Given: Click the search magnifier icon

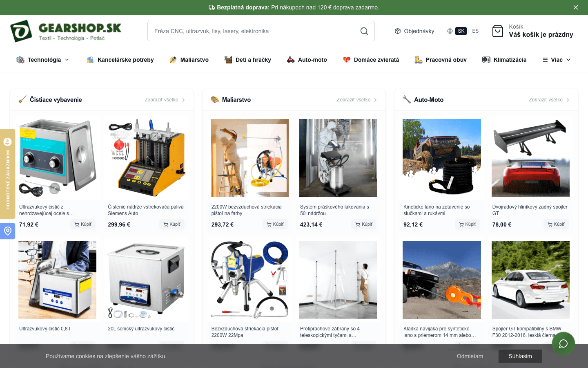Looking at the screenshot, I should pos(364,31).
